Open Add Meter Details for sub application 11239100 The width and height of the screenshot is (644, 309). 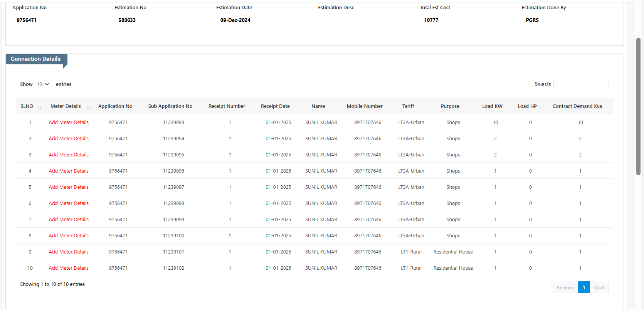69,236
